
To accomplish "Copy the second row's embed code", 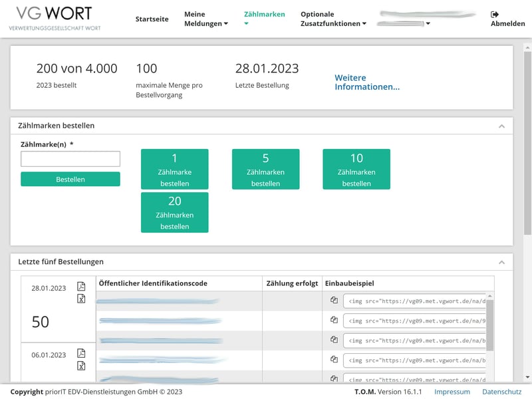I will pyautogui.click(x=334, y=321).
